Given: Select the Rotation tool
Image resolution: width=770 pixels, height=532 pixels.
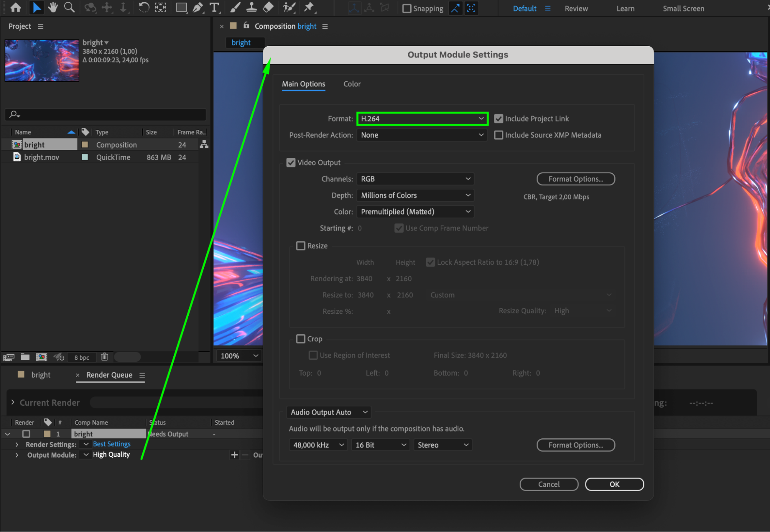Looking at the screenshot, I should click(144, 7).
